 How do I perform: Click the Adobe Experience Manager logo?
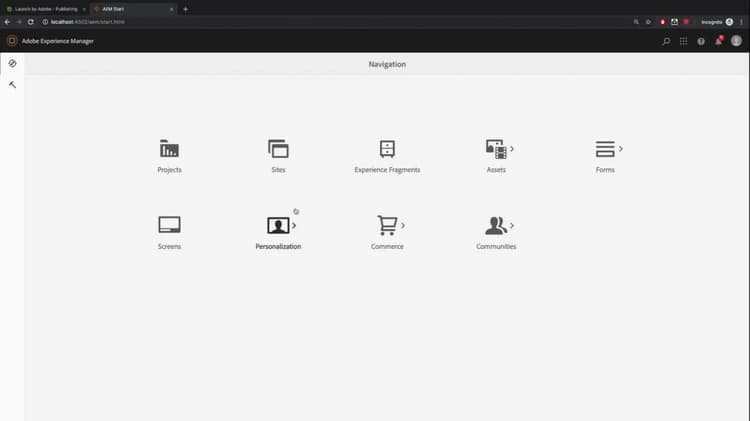[12, 41]
